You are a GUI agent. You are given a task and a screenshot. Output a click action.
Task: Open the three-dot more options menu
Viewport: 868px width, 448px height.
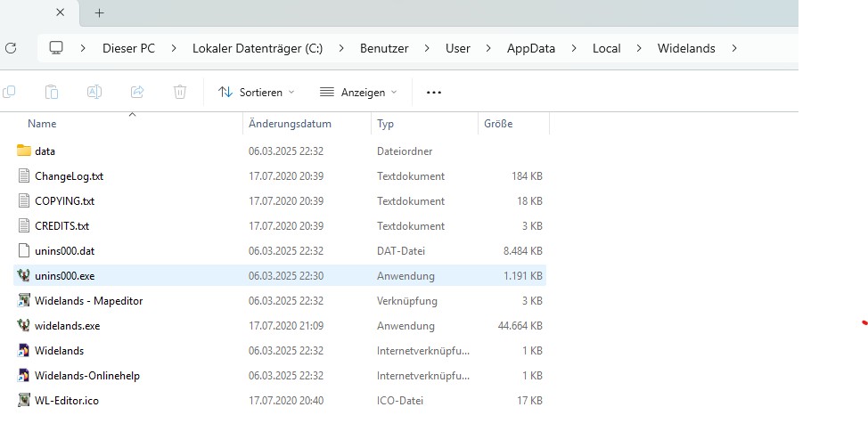click(x=434, y=93)
